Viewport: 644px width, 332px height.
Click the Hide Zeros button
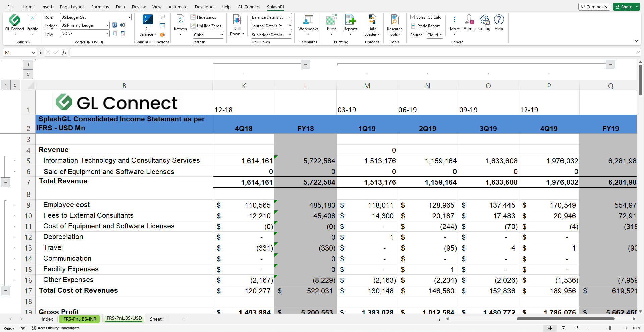click(x=203, y=17)
